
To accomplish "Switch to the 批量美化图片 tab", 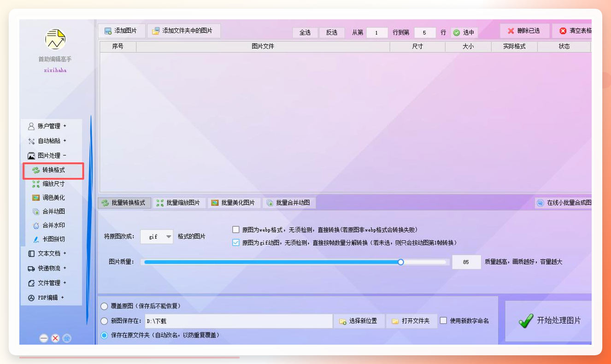I will (x=234, y=203).
